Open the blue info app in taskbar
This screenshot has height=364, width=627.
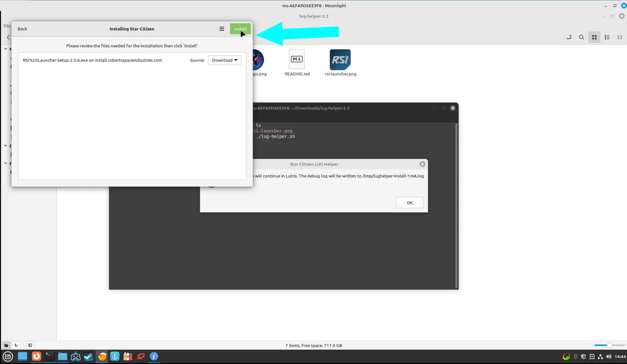pyautogui.click(x=154, y=356)
